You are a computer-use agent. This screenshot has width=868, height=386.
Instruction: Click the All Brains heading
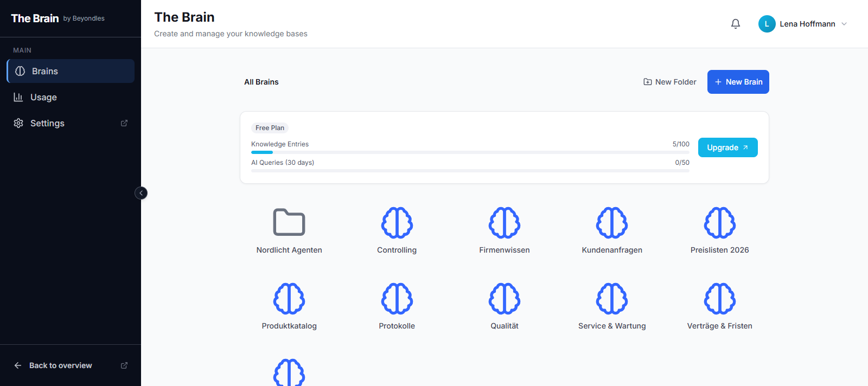tap(261, 82)
